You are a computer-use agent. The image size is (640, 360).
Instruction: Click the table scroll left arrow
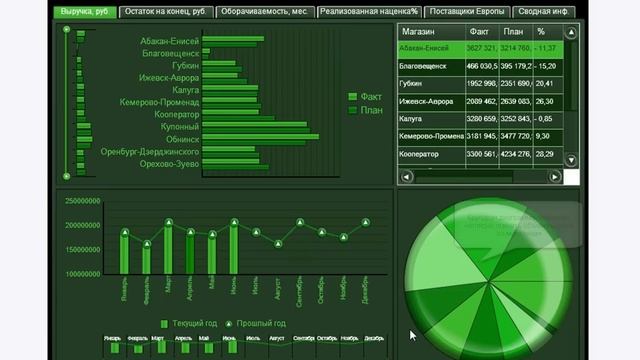pyautogui.click(x=406, y=177)
